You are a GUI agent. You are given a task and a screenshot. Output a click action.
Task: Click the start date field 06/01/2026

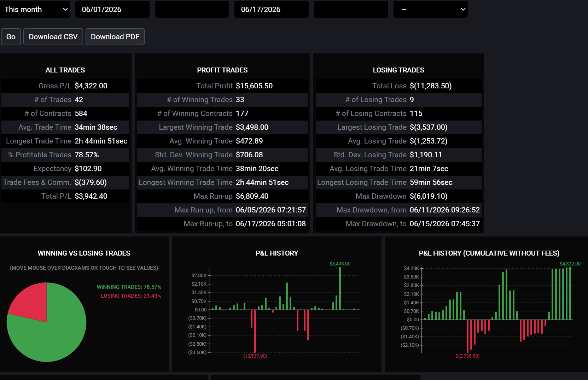(112, 9)
